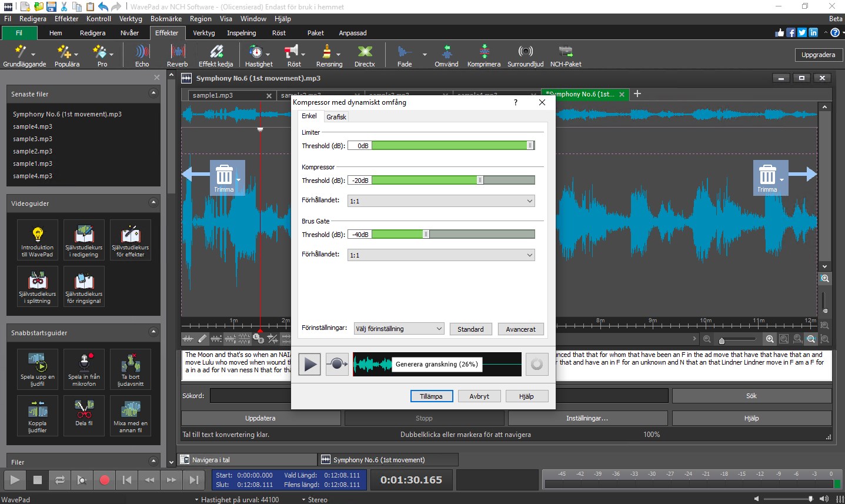Collapse the Senaste filer panel
This screenshot has height=504, width=845.
pos(154,94)
